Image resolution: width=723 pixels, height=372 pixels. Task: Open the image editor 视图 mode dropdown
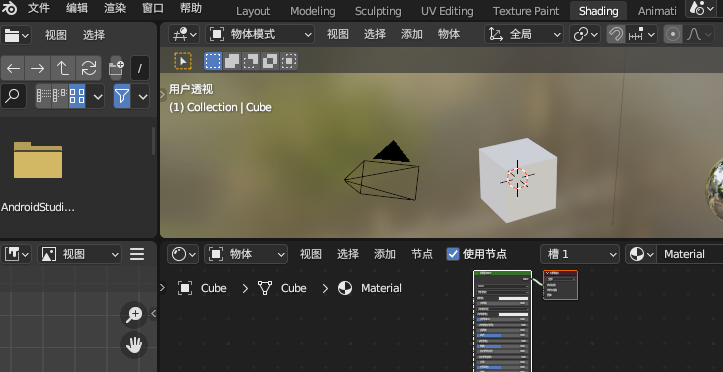[x=79, y=254]
